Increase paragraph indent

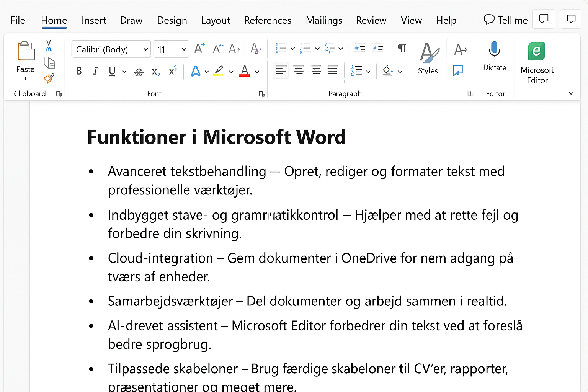click(x=377, y=48)
